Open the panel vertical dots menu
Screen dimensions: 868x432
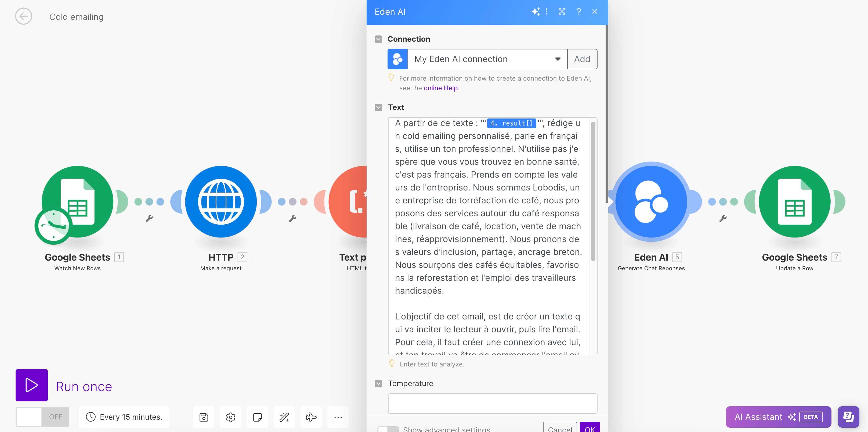(x=546, y=12)
